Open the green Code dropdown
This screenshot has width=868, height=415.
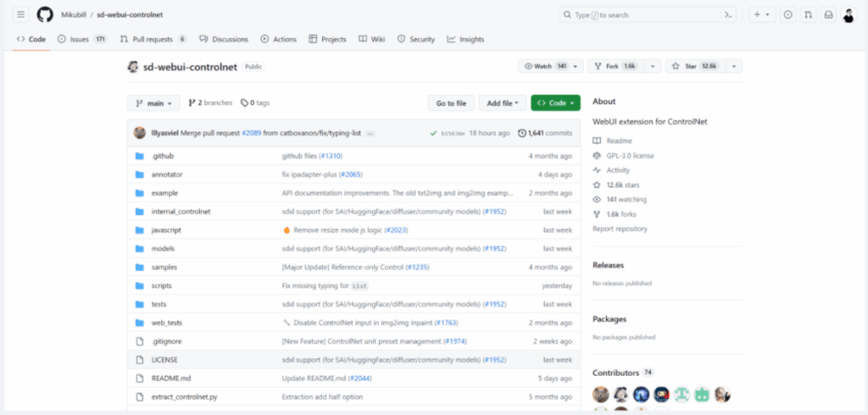[555, 103]
